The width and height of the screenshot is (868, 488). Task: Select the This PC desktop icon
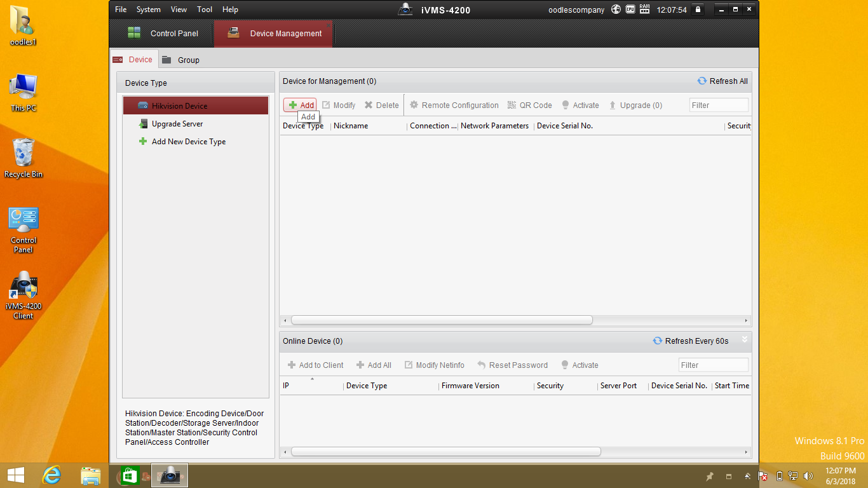tap(24, 93)
